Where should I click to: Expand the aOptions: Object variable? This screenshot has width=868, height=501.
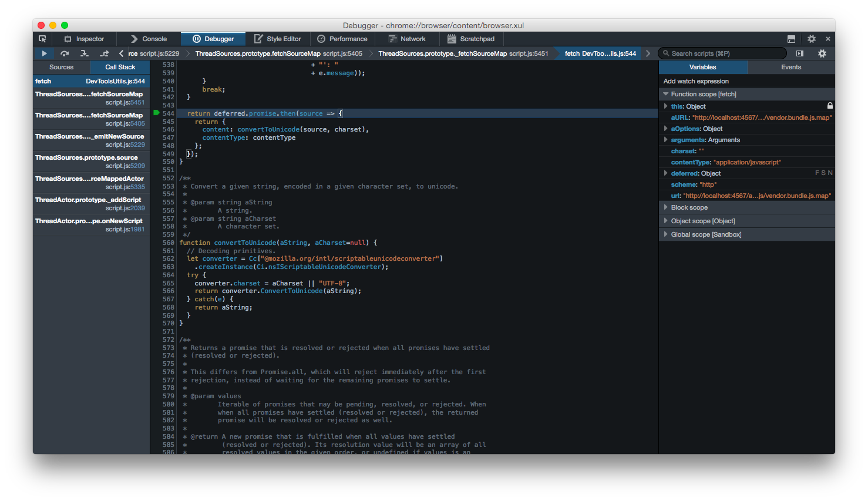(665, 129)
